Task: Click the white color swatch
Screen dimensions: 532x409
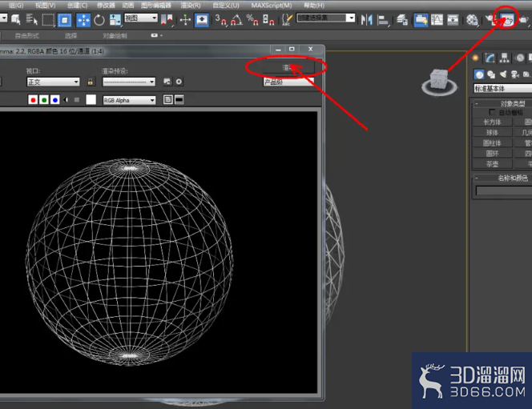Action: tap(91, 99)
